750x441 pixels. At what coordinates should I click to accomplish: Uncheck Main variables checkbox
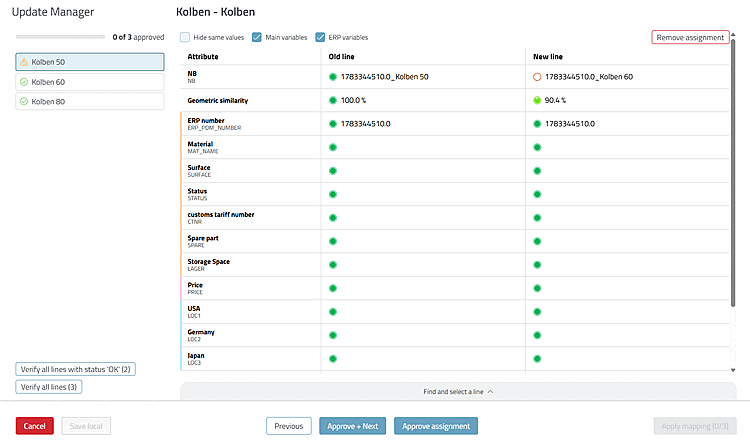[257, 37]
